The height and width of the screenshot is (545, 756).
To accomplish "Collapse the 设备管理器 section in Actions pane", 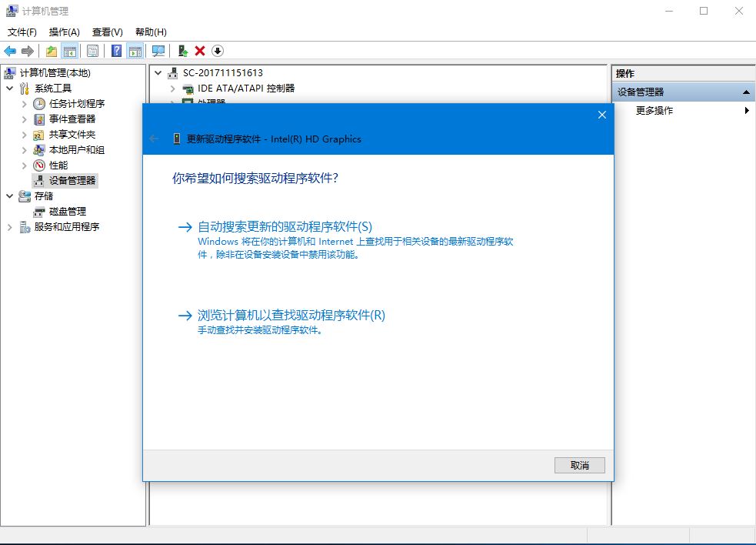I will tap(746, 92).
